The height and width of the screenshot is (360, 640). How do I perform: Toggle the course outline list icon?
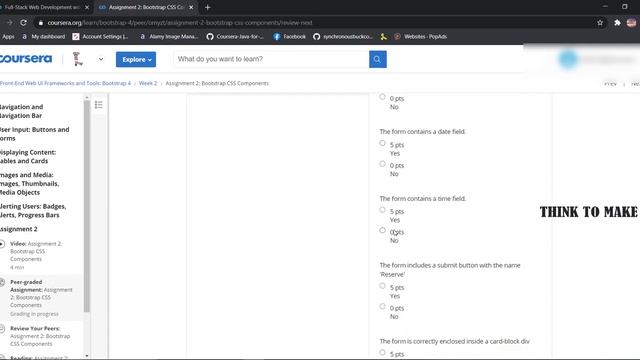coord(98,105)
